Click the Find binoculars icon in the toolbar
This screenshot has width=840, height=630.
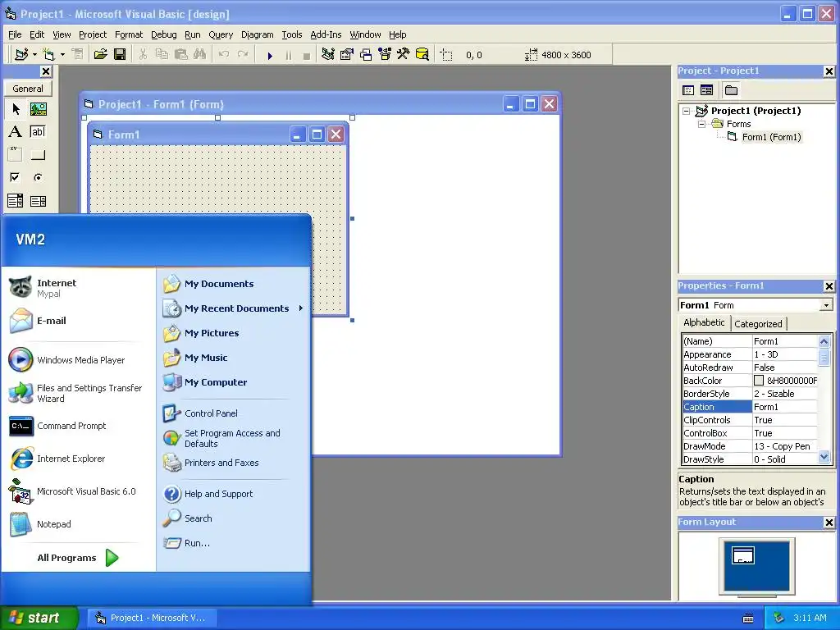point(200,54)
